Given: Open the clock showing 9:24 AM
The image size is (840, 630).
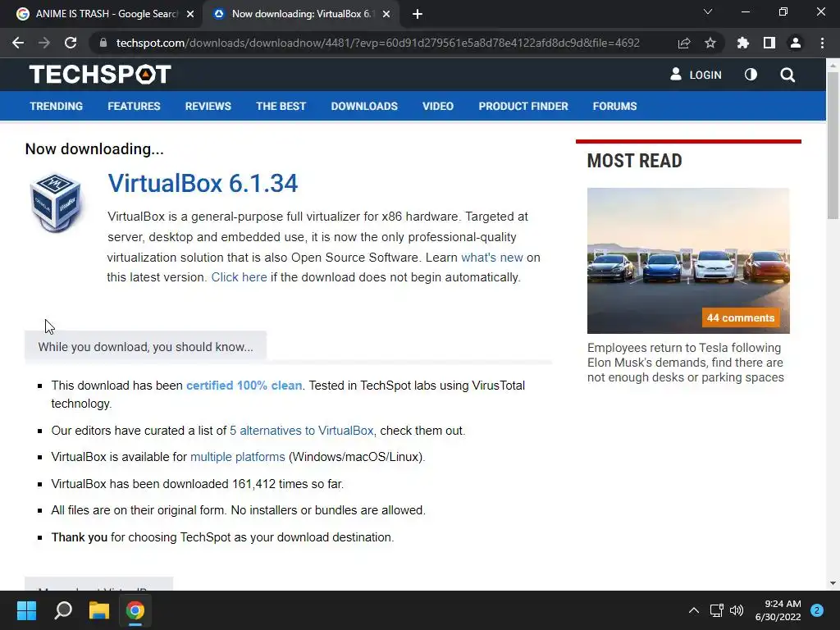Looking at the screenshot, I should 778,610.
